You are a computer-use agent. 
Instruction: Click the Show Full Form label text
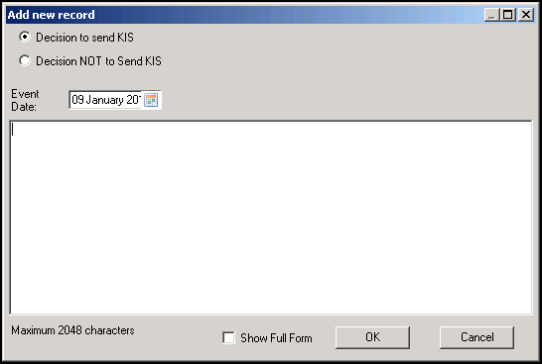[276, 338]
